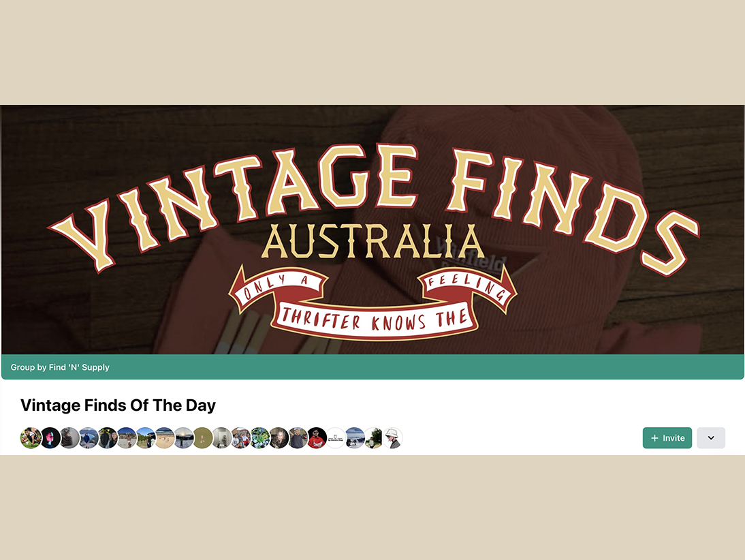Open avatar of two people in dark jackets
This screenshot has height=560, width=745.
click(108, 438)
